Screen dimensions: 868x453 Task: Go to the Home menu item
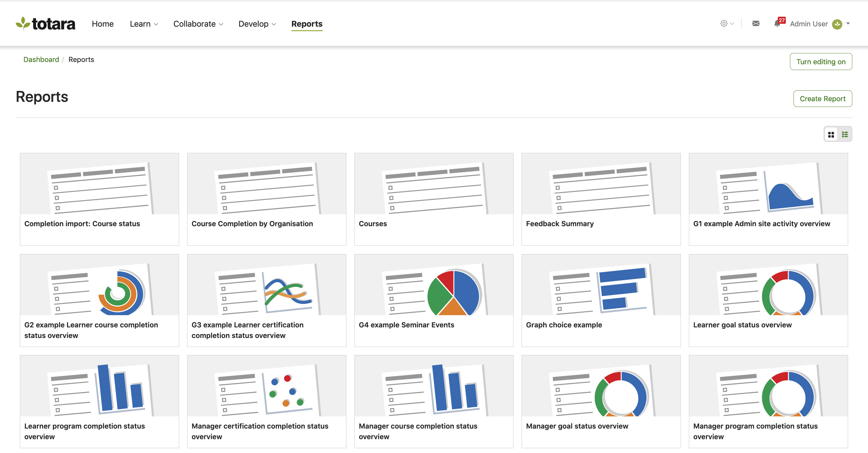(x=102, y=24)
